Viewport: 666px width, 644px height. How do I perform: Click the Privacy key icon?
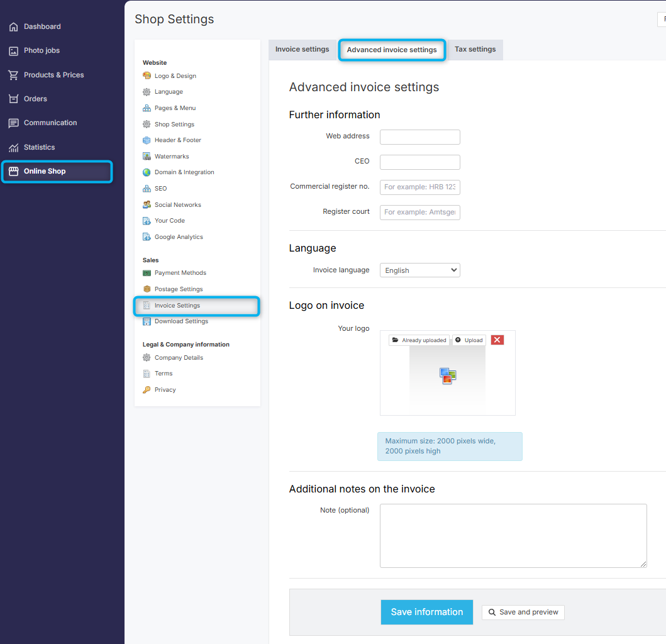pos(147,390)
